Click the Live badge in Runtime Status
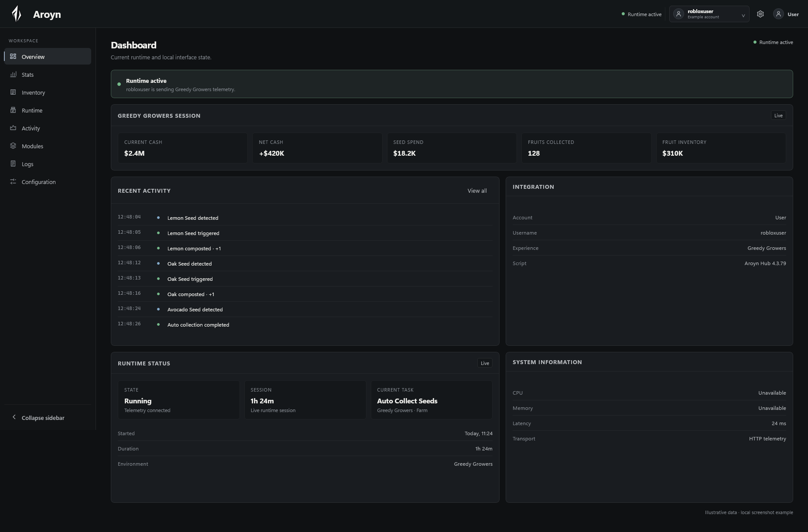The image size is (808, 532). pyautogui.click(x=485, y=363)
